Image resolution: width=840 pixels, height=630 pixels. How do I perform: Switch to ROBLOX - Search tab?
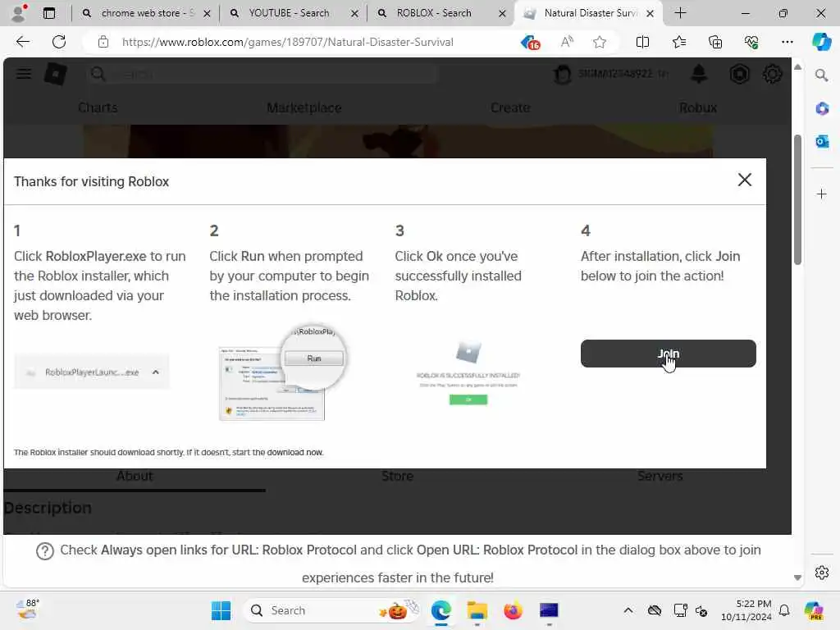click(x=441, y=13)
